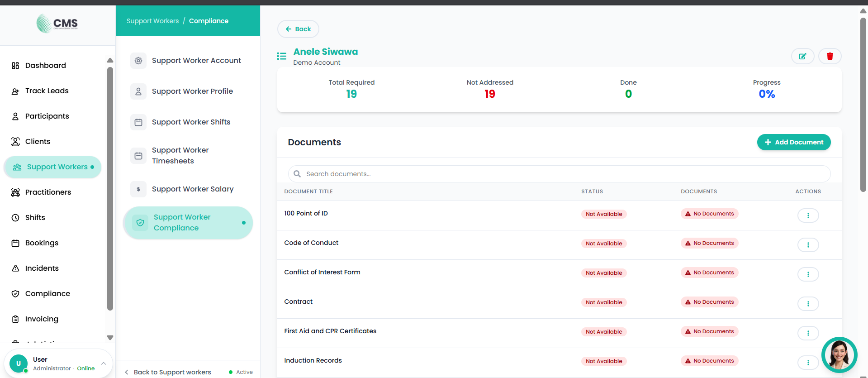Click the page vertical scrollbar
868x378 pixels.
[x=863, y=104]
